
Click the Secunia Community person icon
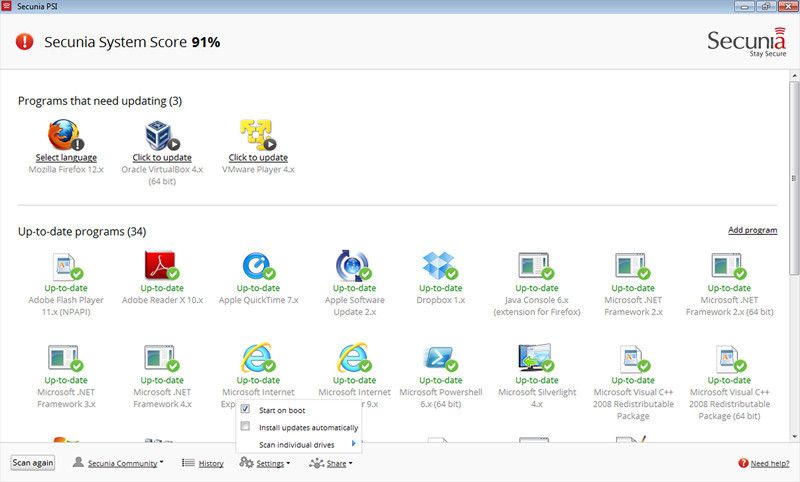[x=78, y=462]
